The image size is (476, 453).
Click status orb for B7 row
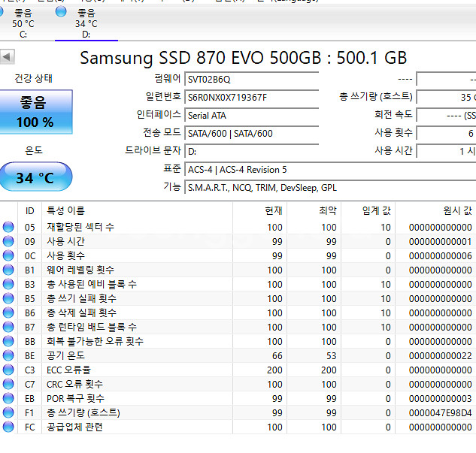point(8,327)
